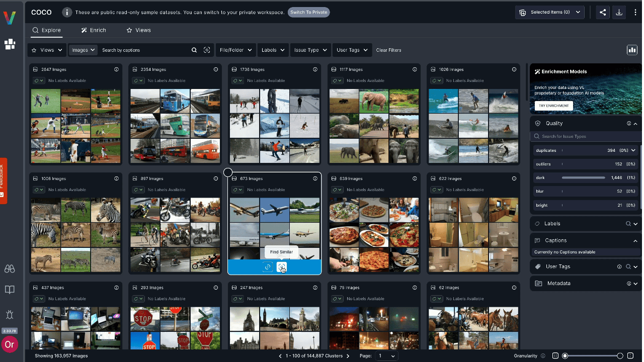
Task: Switch to the Enrich tab
Action: pos(94,30)
